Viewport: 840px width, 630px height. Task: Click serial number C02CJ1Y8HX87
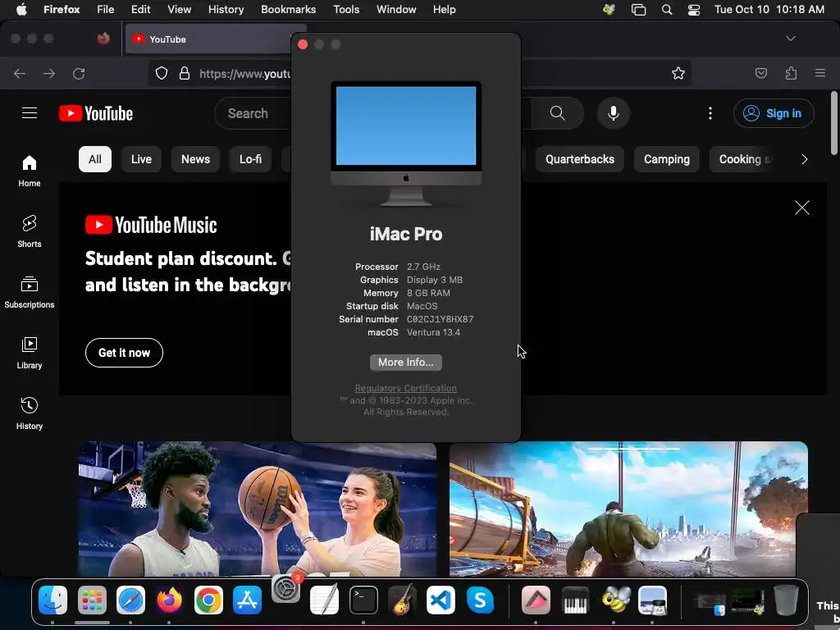[x=440, y=319]
